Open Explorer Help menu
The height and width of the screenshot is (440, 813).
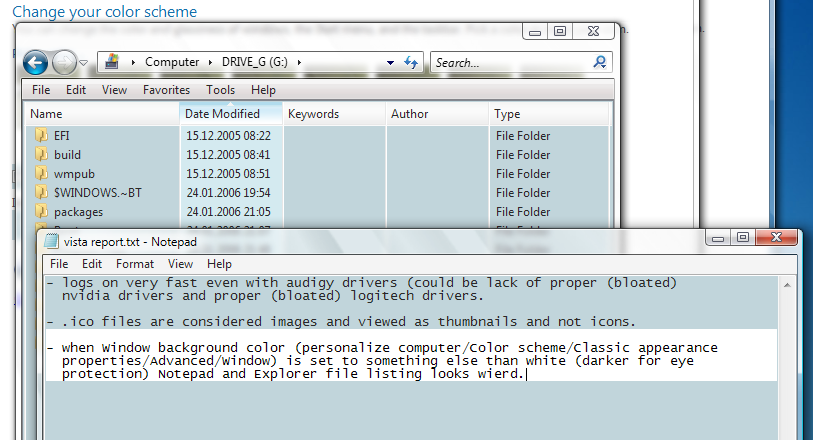coord(263,90)
